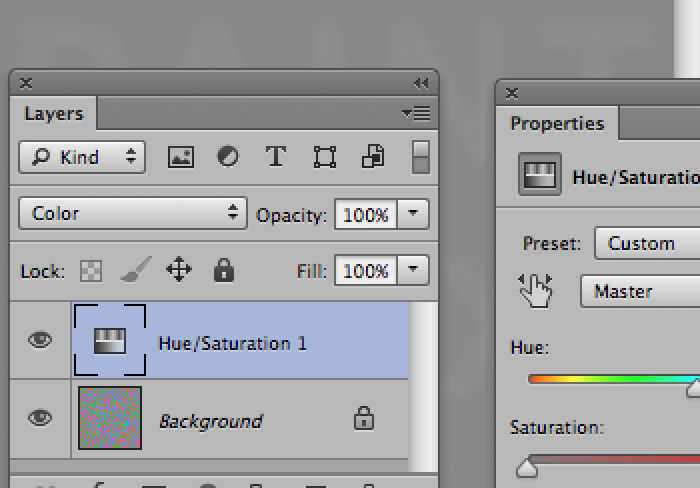
Task: Click lock position move icon
Action: 178,270
